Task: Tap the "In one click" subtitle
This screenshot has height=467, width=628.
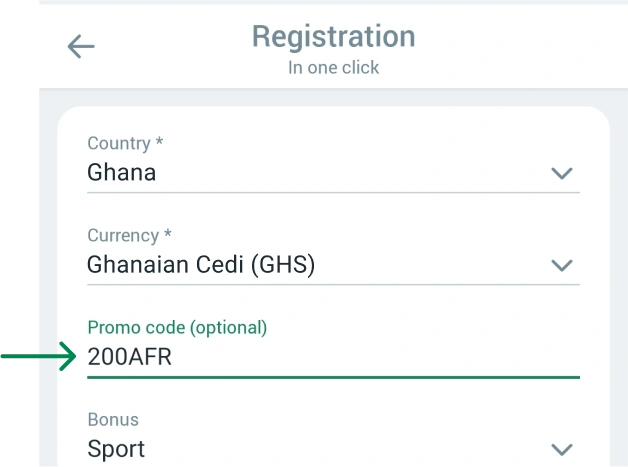Action: click(x=333, y=68)
